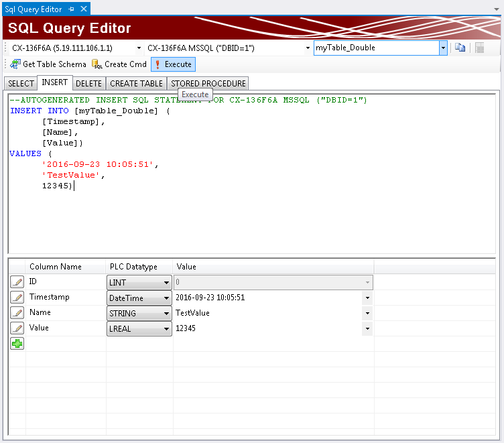Click the Create Cmd SQL icon

click(97, 64)
